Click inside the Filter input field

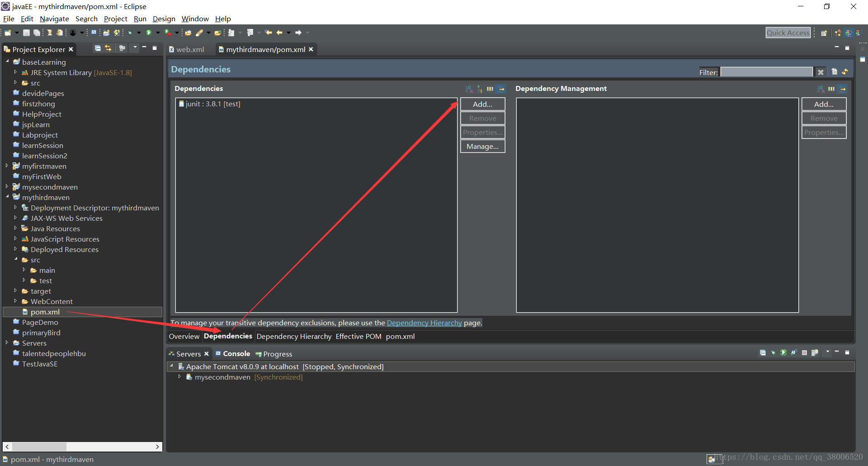click(766, 71)
